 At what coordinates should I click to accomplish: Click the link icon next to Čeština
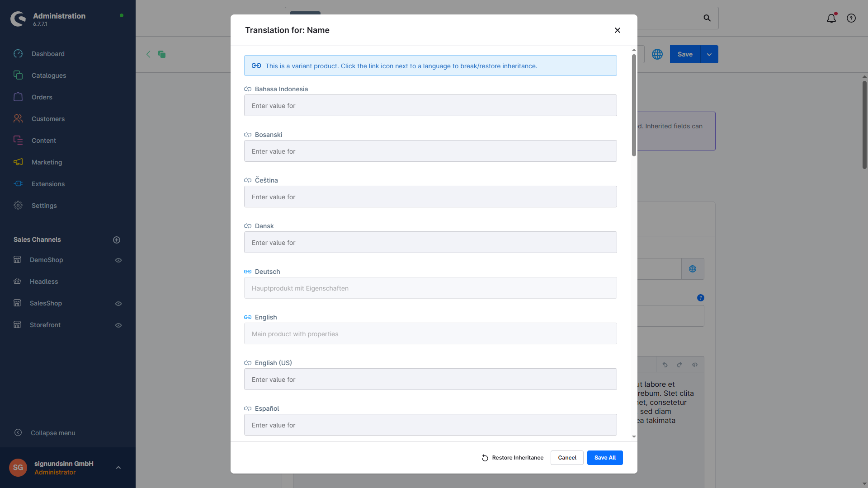pyautogui.click(x=248, y=180)
